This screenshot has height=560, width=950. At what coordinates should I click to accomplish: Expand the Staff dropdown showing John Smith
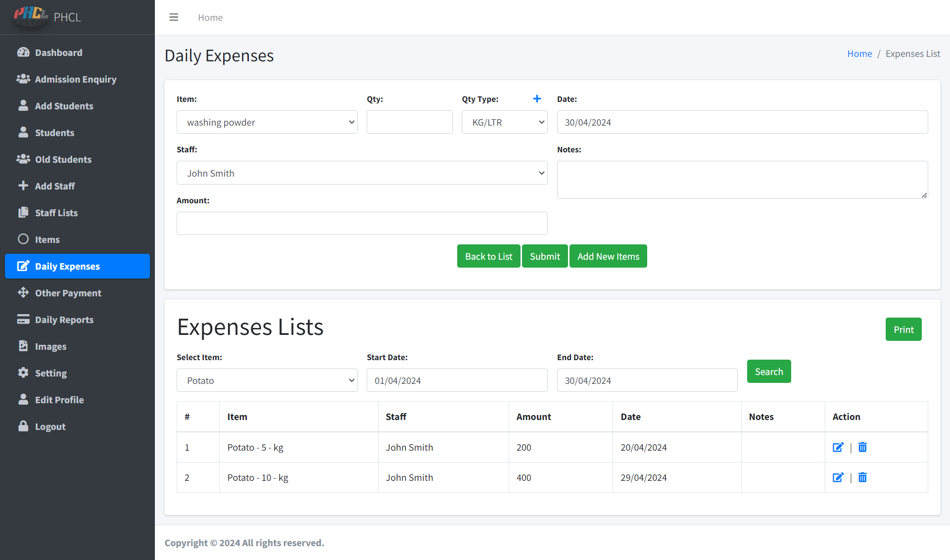point(362,173)
